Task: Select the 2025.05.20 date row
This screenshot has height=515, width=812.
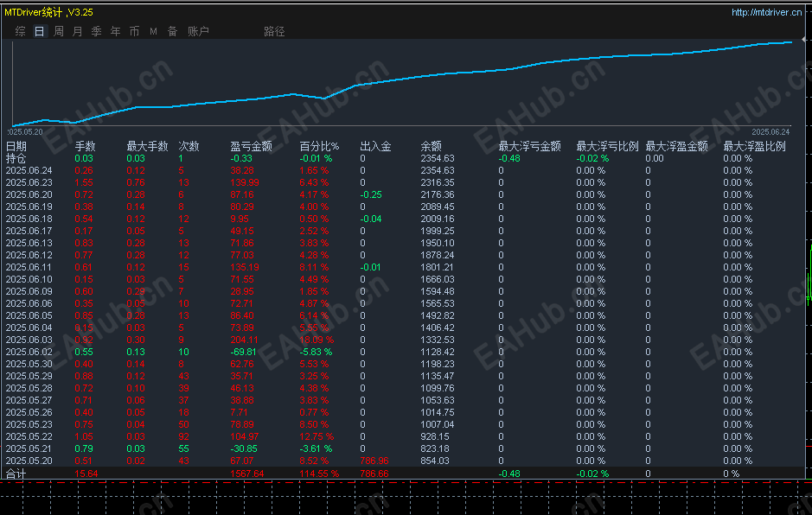Action: tap(404, 461)
